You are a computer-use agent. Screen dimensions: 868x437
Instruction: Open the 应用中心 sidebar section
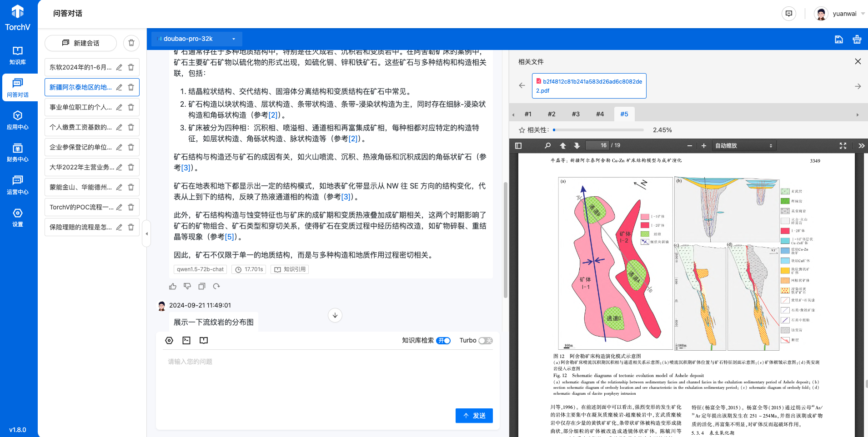tap(18, 120)
